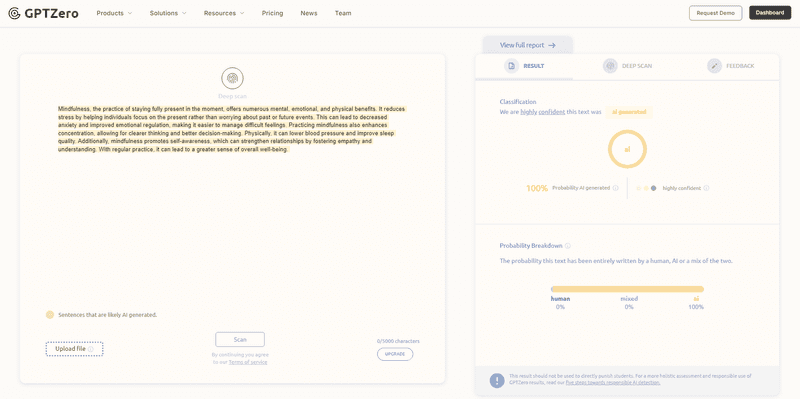This screenshot has width=800, height=399.
Task: Switch to the Deep Scan tab
Action: click(627, 66)
